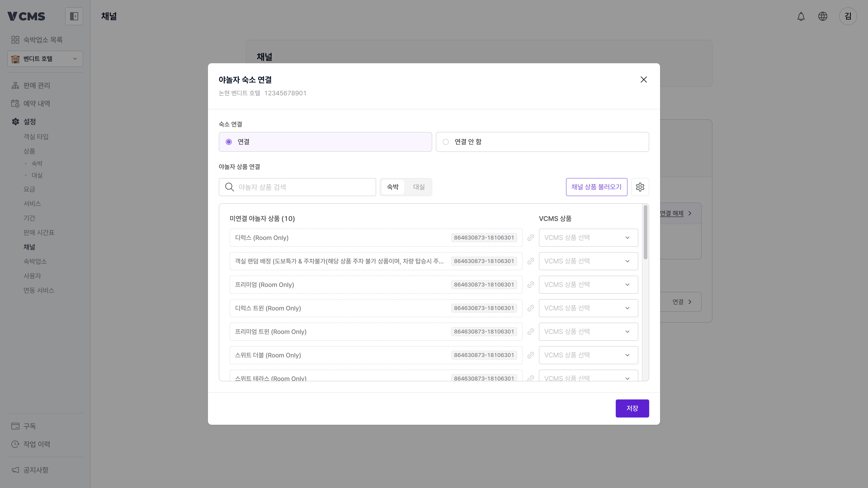
Task: Open 연동 서비스 in the sidebar
Action: click(39, 290)
